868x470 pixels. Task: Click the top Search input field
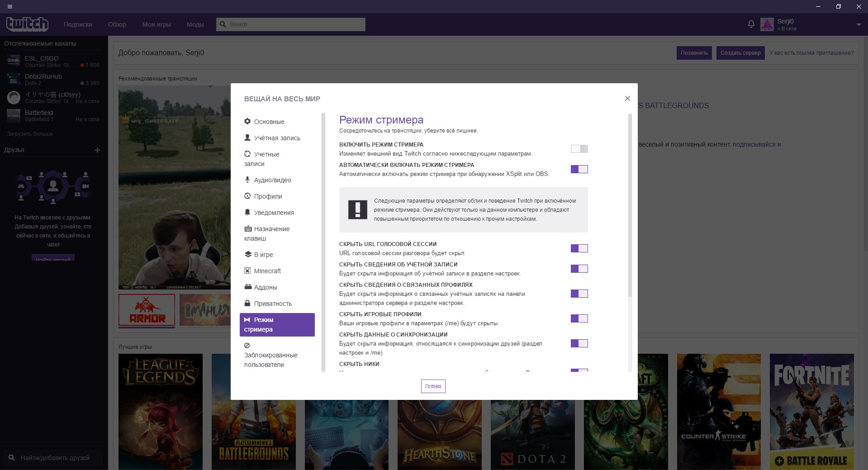pos(291,24)
